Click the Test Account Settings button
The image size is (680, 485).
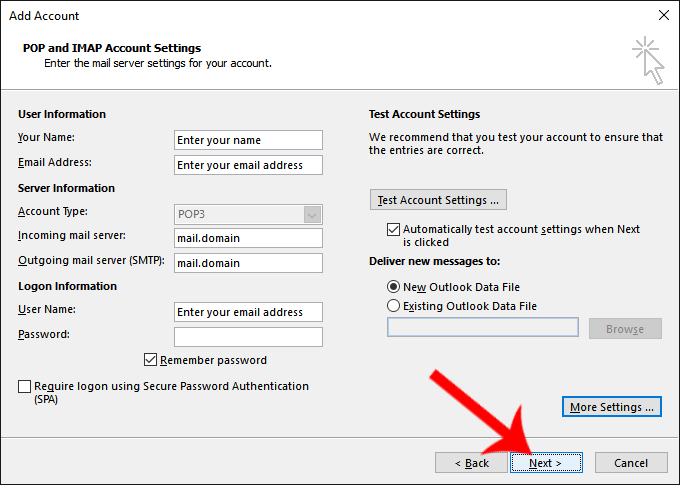[x=438, y=200]
